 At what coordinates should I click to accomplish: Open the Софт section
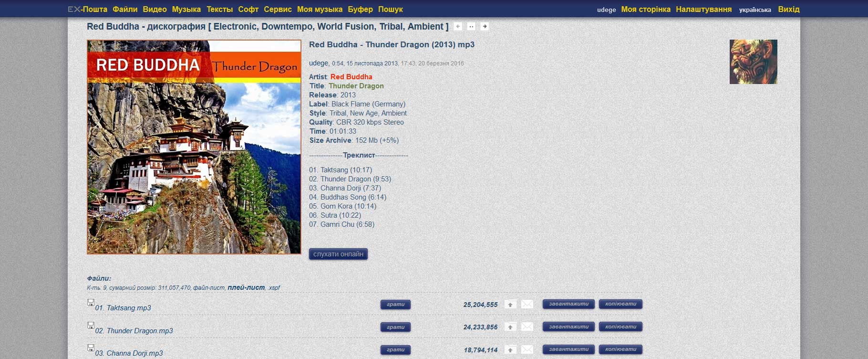click(248, 9)
